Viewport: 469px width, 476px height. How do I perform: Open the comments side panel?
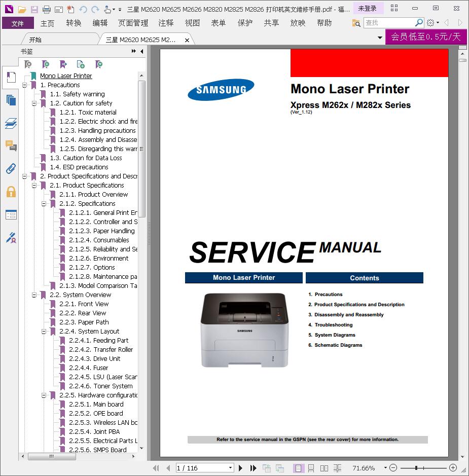coord(11,146)
